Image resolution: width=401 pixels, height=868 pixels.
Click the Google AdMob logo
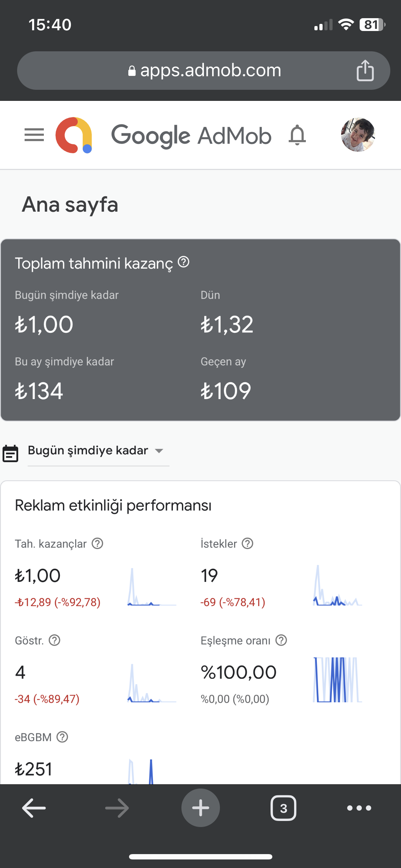click(164, 135)
